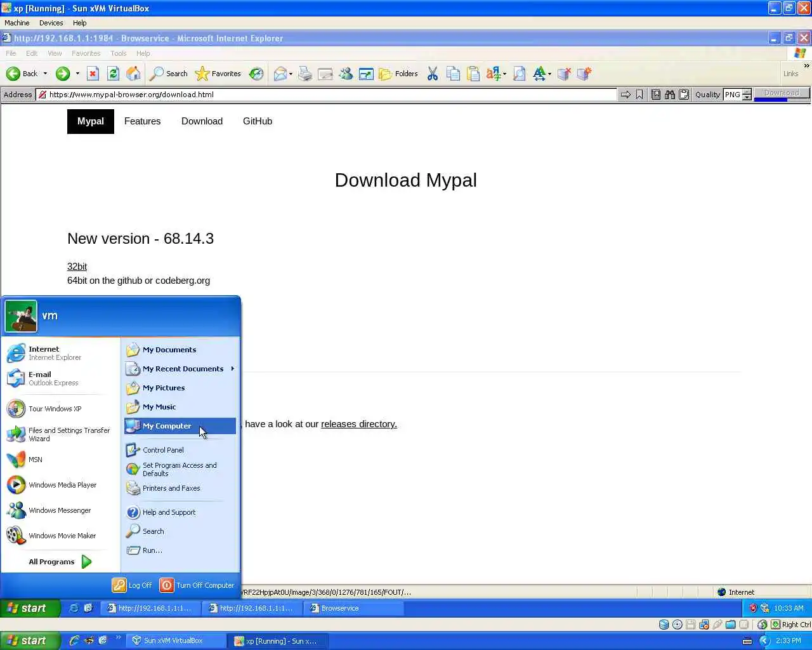Open the File menu in Internet Explorer
Image resolution: width=812 pixels, height=650 pixels.
click(11, 53)
